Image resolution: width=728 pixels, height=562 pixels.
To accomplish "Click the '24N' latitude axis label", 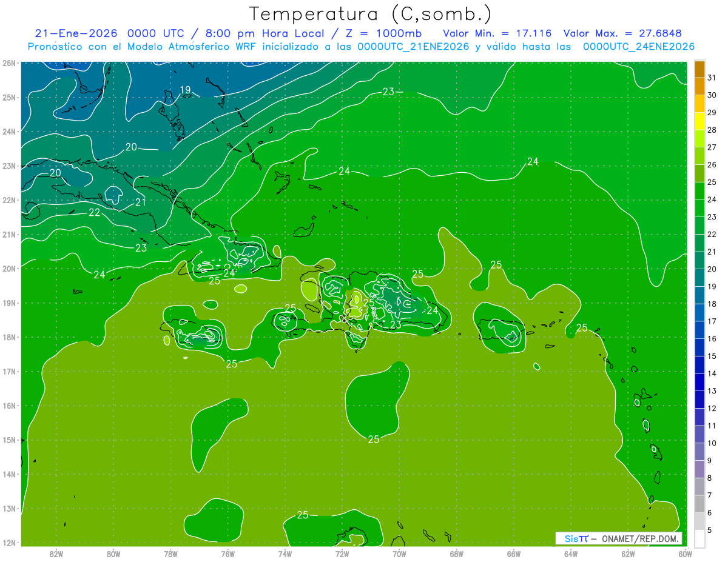I will (x=8, y=132).
